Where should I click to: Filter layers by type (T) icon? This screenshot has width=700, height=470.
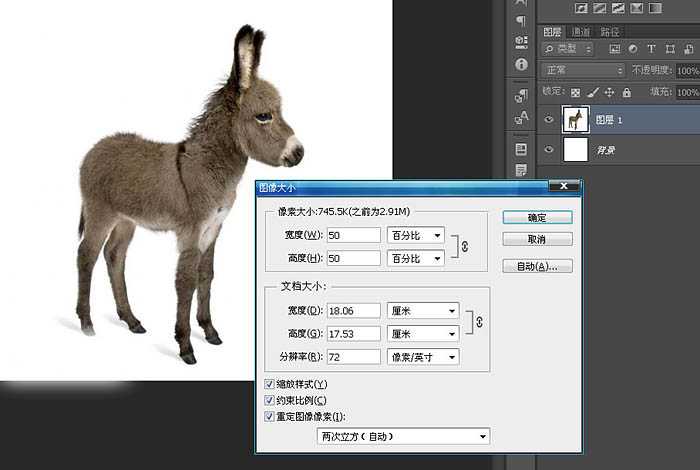coord(651,48)
